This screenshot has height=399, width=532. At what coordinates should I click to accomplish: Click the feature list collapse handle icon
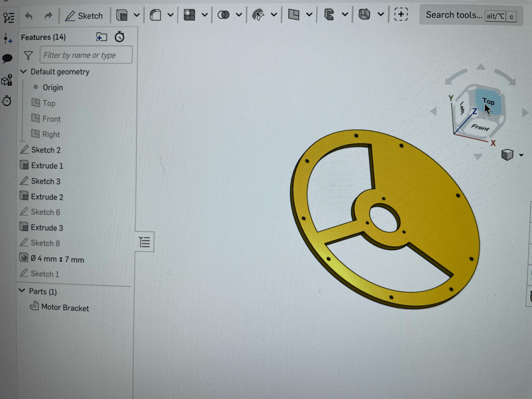tap(145, 242)
